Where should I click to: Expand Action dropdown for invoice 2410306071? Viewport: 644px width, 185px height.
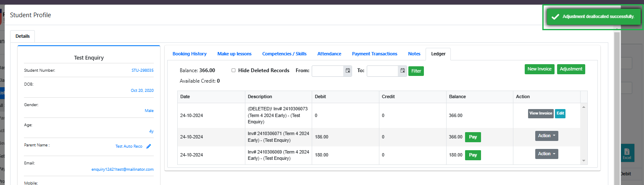coord(547,135)
